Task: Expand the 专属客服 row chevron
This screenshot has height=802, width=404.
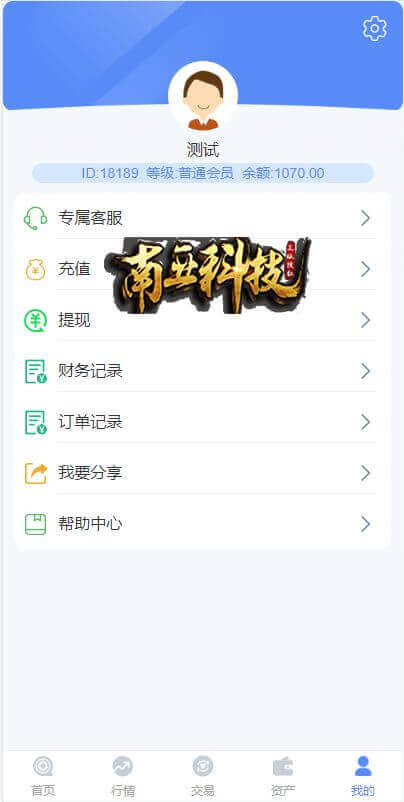Action: coord(365,218)
